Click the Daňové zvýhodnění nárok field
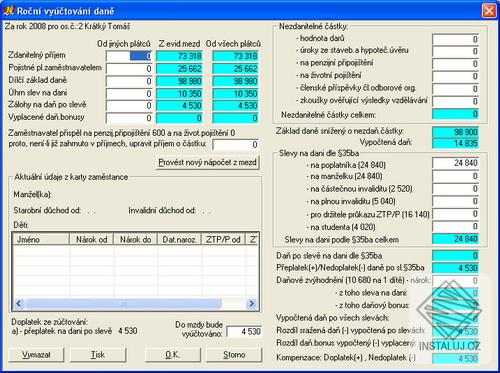The image size is (500, 373). pos(455,281)
